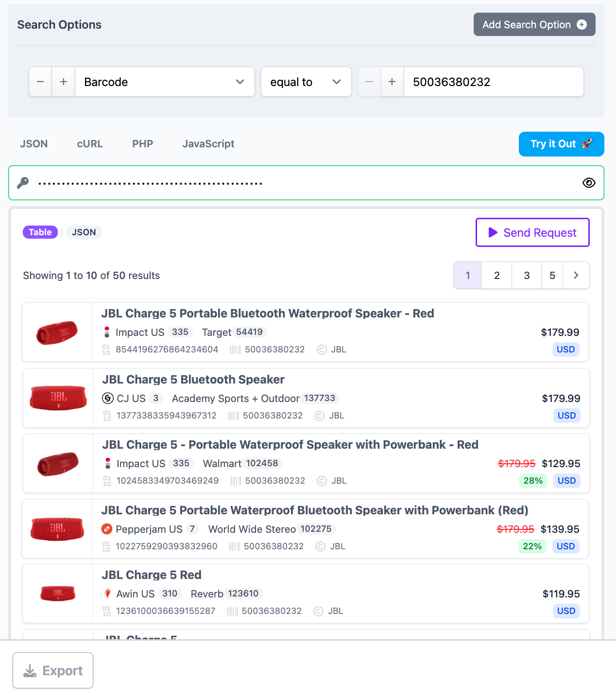Click the Add Search Option button
Image resolution: width=616 pixels, height=700 pixels.
tap(534, 24)
